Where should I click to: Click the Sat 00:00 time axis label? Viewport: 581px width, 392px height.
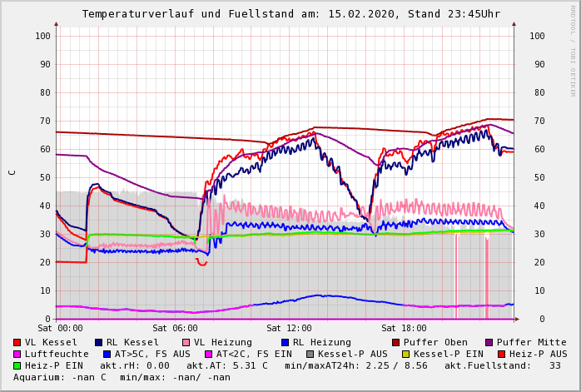click(x=60, y=329)
